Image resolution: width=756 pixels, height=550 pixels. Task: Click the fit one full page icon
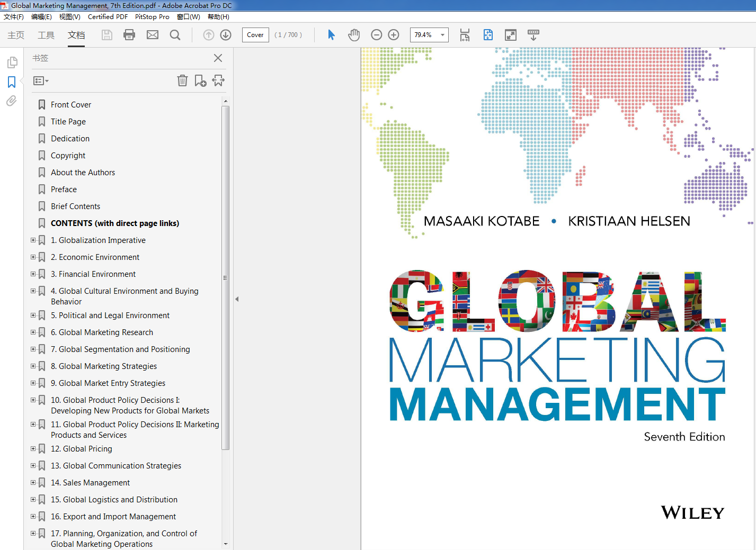tap(488, 35)
